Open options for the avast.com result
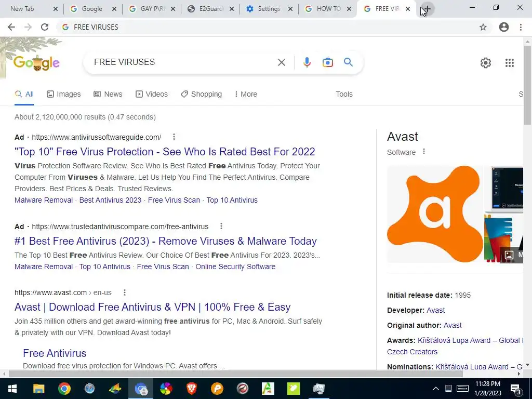This screenshot has width=532, height=399. pyautogui.click(x=125, y=292)
